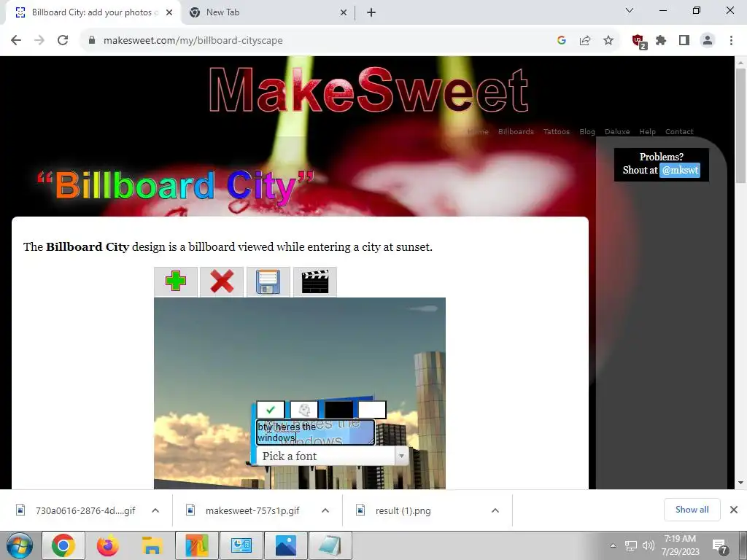The image size is (747, 560).
Task: Open the tab search chevron
Action: 630,10
